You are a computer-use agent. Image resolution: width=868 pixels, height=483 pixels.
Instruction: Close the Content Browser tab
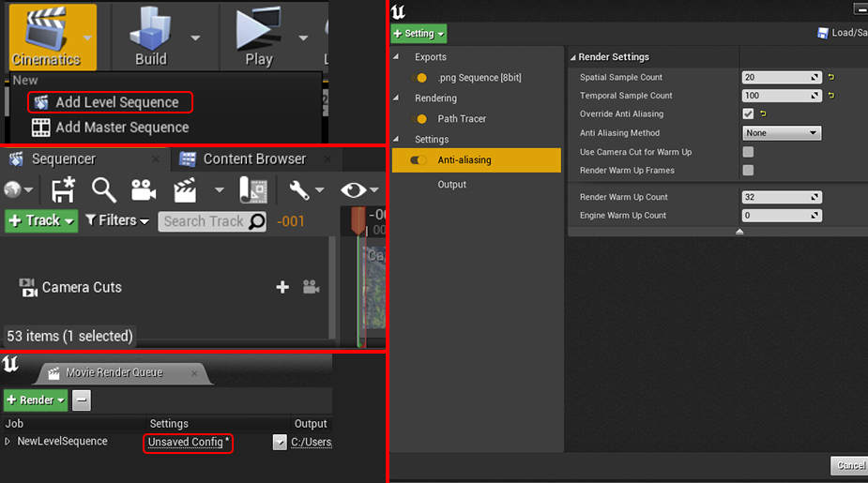pos(327,159)
